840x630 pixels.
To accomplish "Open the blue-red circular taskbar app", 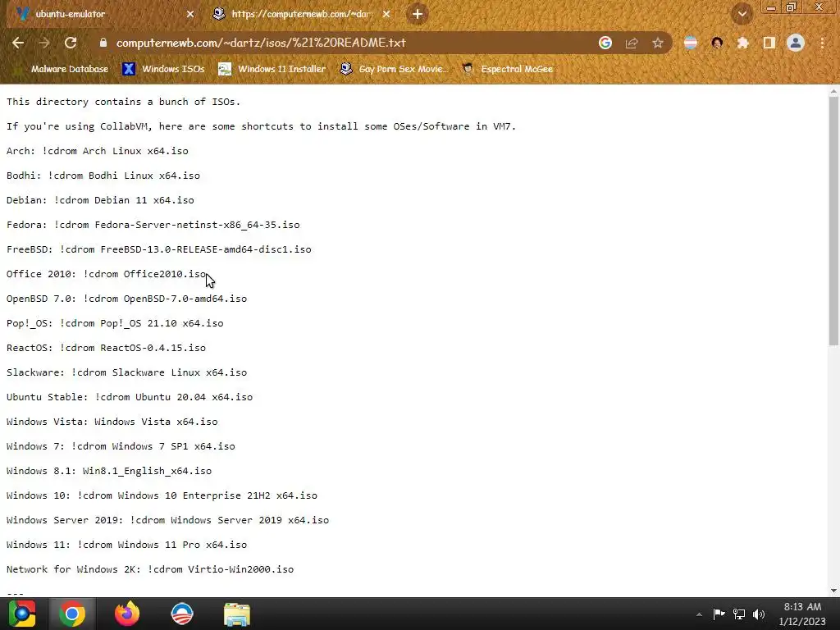I will (181, 614).
